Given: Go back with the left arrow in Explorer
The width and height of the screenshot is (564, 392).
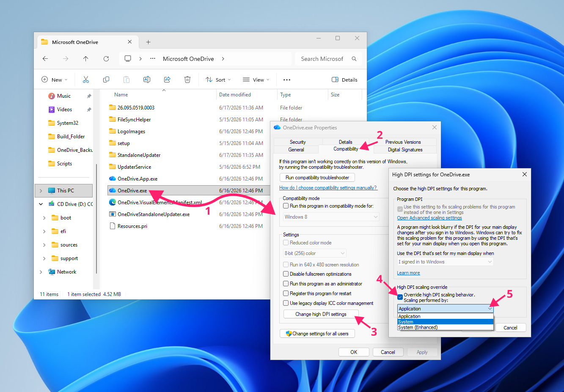Looking at the screenshot, I should (45, 59).
